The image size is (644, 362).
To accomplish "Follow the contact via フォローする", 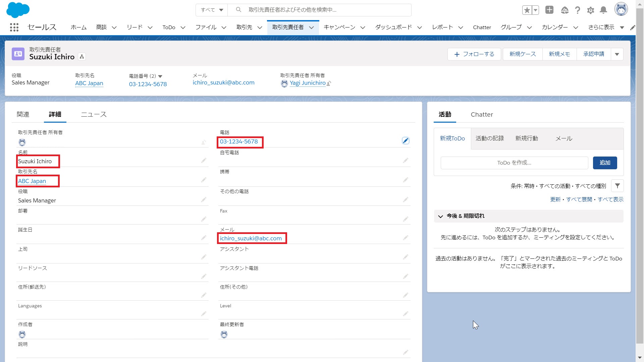I will 474,54.
